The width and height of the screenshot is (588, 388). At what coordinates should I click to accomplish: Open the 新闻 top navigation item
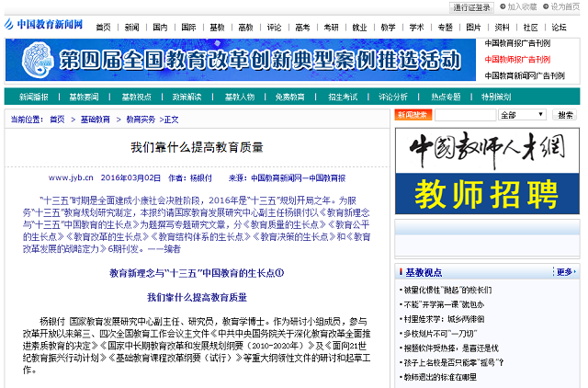click(132, 28)
